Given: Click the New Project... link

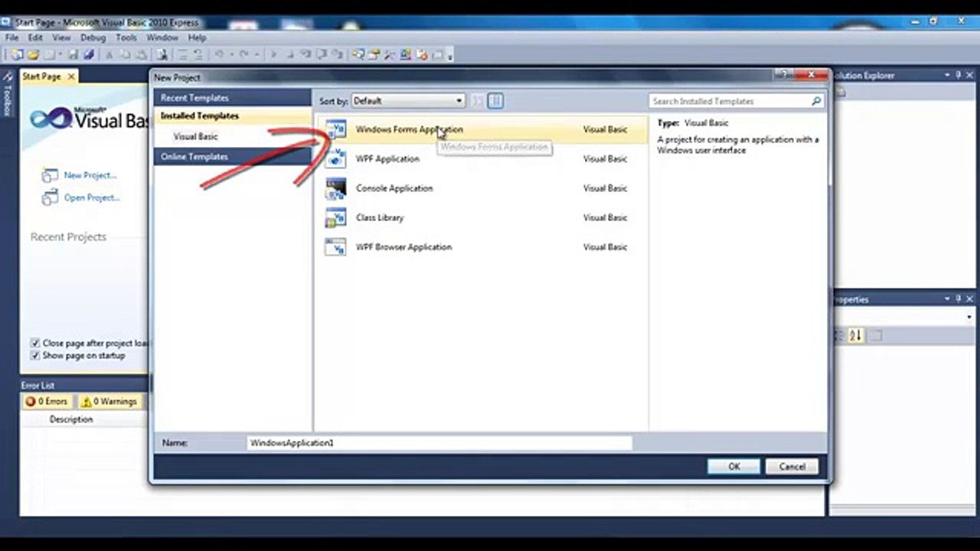Looking at the screenshot, I should coord(90,175).
